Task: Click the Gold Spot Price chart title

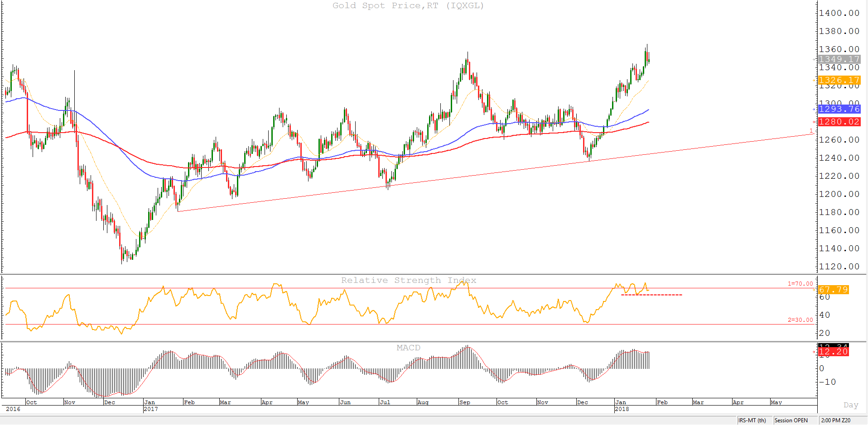Action: click(x=408, y=5)
